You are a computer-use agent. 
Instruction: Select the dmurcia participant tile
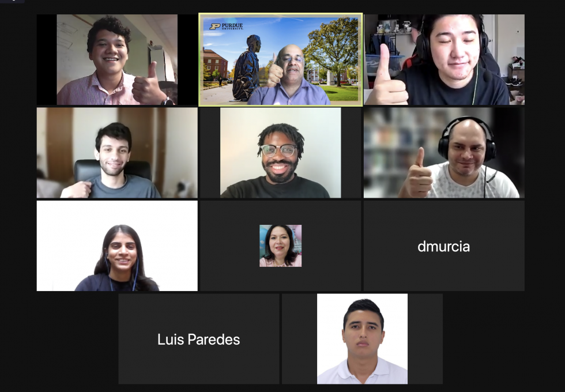(x=444, y=246)
